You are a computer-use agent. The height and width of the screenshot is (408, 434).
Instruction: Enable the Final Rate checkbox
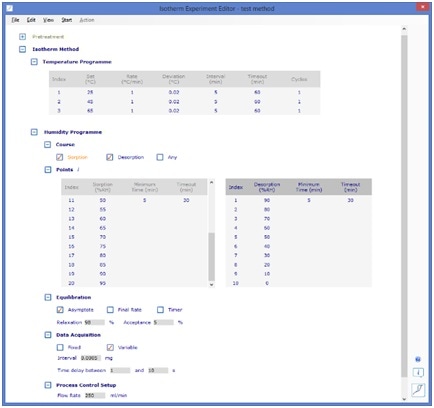[110, 310]
